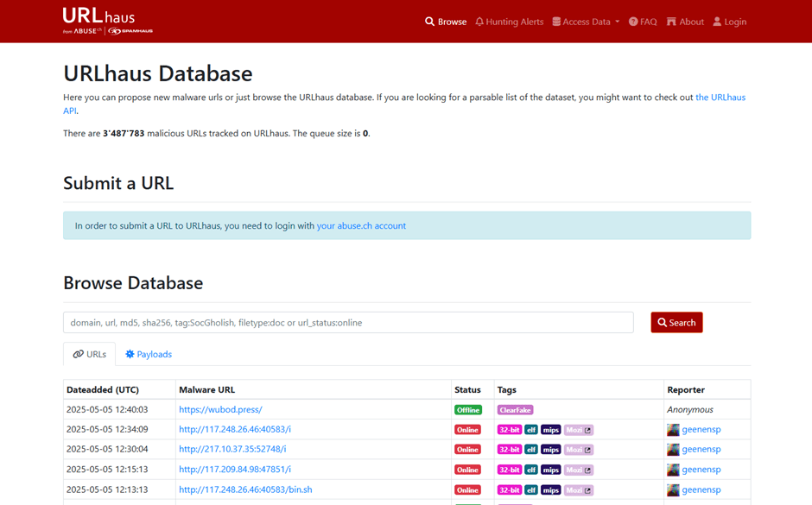Follow the URLhaus API link
The width and height of the screenshot is (812, 505).
tap(720, 98)
